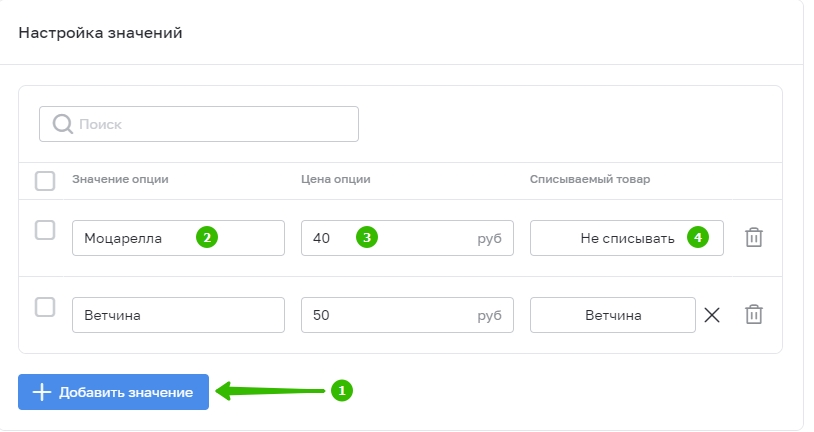Click the plus icon on Добавить значение
This screenshot has width=814, height=432.
pyautogui.click(x=42, y=392)
